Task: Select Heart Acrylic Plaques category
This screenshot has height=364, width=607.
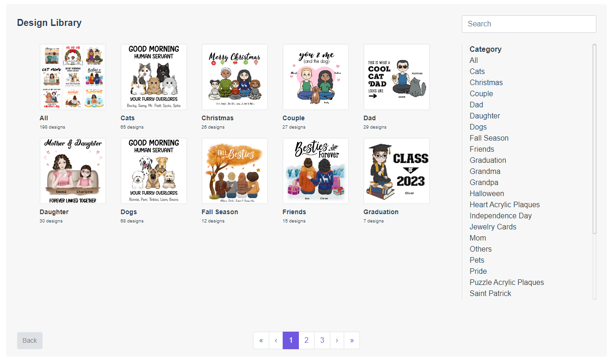Action: point(505,204)
